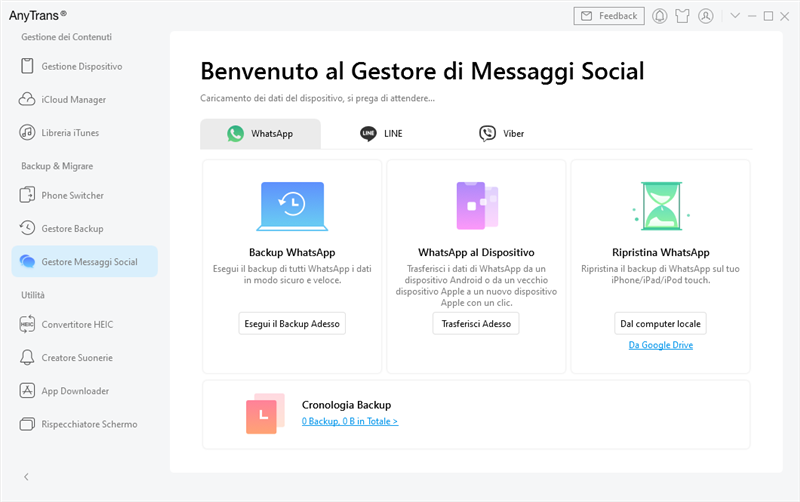Collapse the sidebar with left chevron
The width and height of the screenshot is (800, 502).
click(x=27, y=476)
